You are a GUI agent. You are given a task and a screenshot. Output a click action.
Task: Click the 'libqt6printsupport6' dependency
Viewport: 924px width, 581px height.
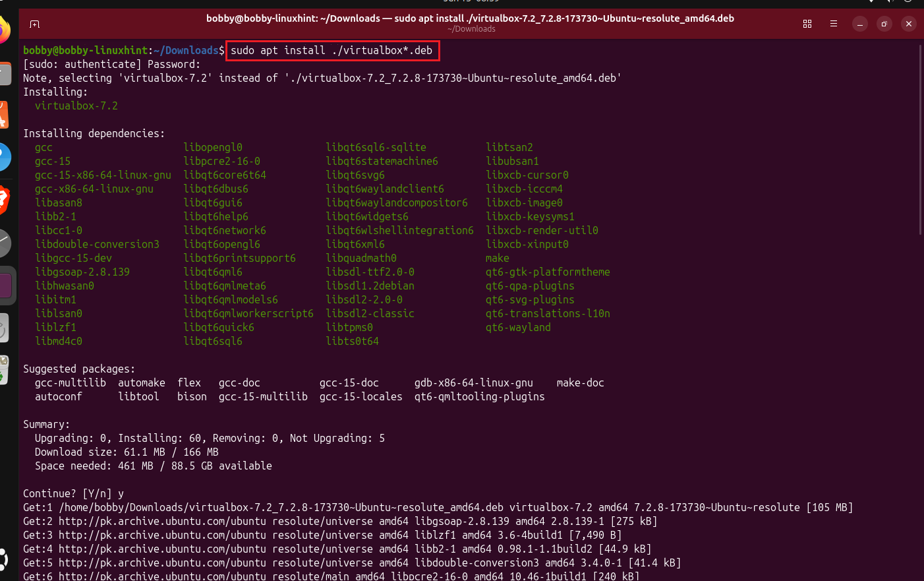(x=239, y=258)
